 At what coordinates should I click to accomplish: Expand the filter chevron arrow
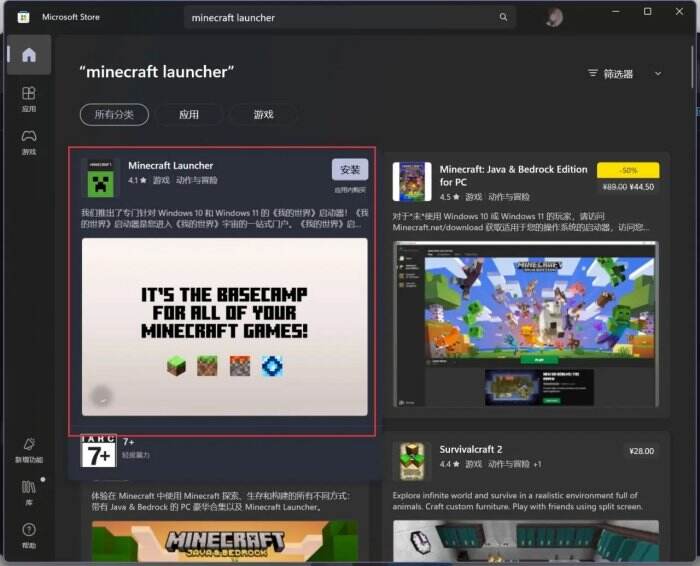[x=658, y=74]
